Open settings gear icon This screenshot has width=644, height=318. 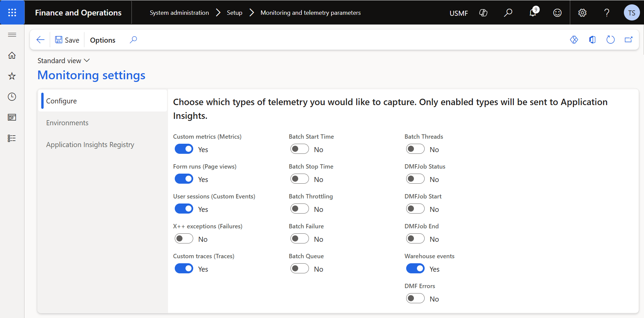tap(582, 13)
